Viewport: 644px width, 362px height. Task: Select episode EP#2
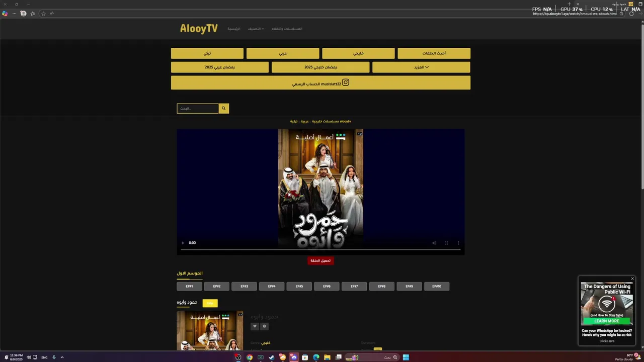(217, 286)
